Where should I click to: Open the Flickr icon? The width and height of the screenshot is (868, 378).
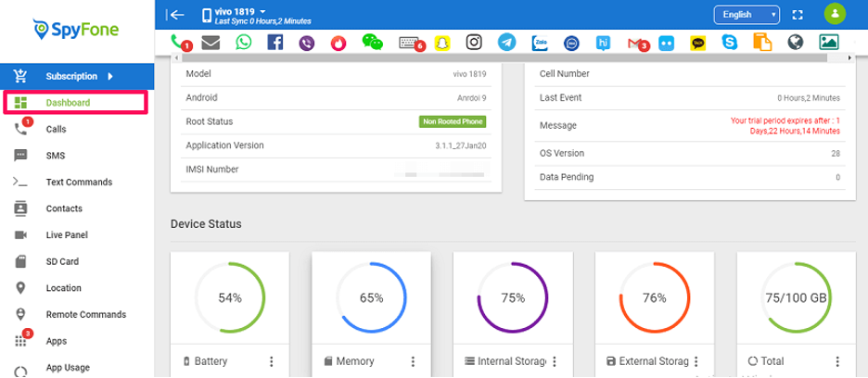click(x=667, y=44)
